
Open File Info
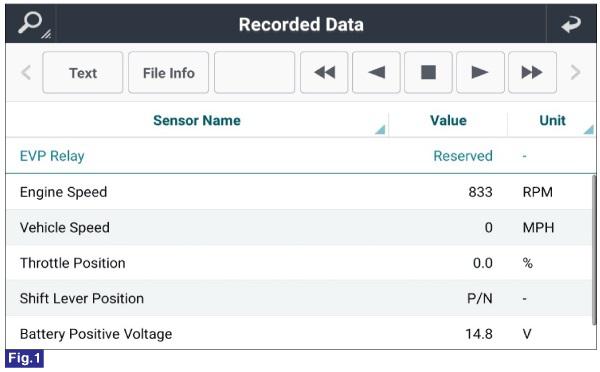click(168, 72)
